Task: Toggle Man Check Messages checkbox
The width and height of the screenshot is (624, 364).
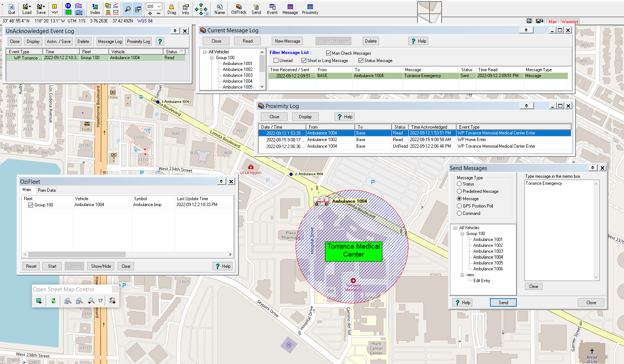Action: click(x=329, y=53)
